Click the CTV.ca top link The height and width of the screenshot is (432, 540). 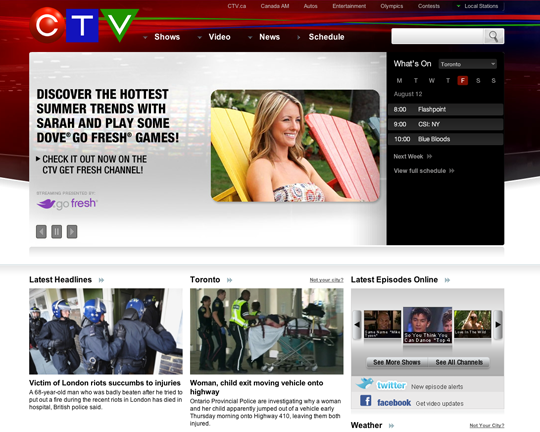click(x=237, y=6)
